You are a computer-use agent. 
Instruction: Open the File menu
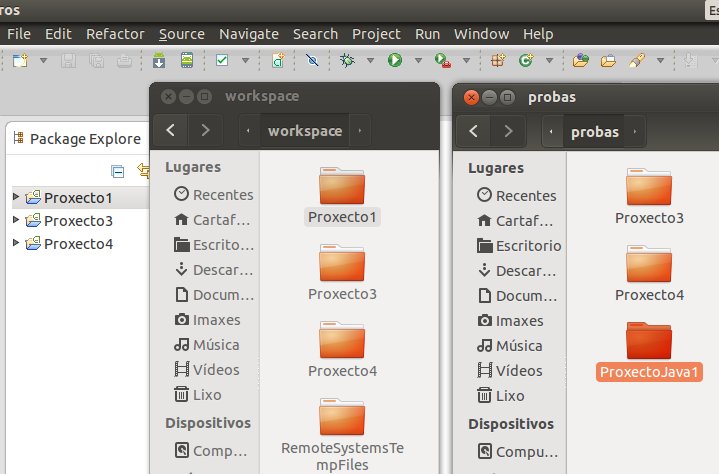(x=19, y=34)
